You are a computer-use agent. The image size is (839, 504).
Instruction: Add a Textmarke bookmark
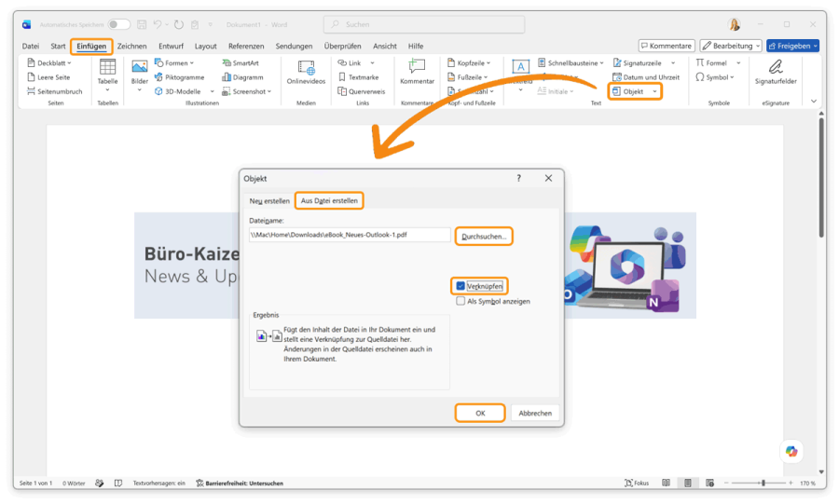(x=358, y=77)
